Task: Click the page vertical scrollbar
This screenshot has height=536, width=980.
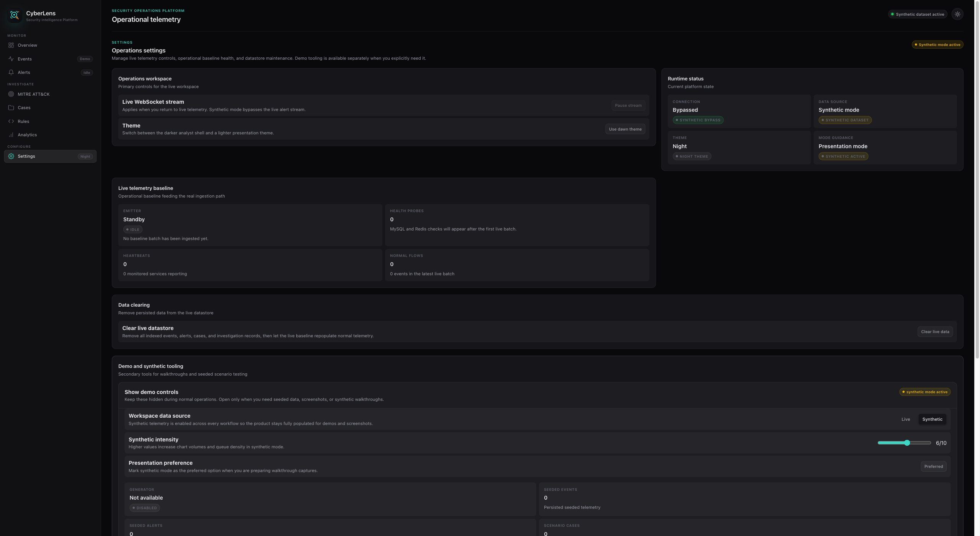Action: [x=977, y=180]
